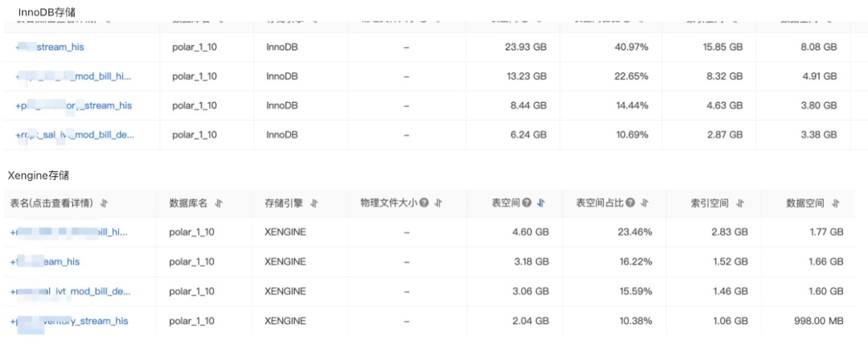This screenshot has width=868, height=349.
Task: Click the 存储引擎 column sort icon
Action: pos(314,203)
